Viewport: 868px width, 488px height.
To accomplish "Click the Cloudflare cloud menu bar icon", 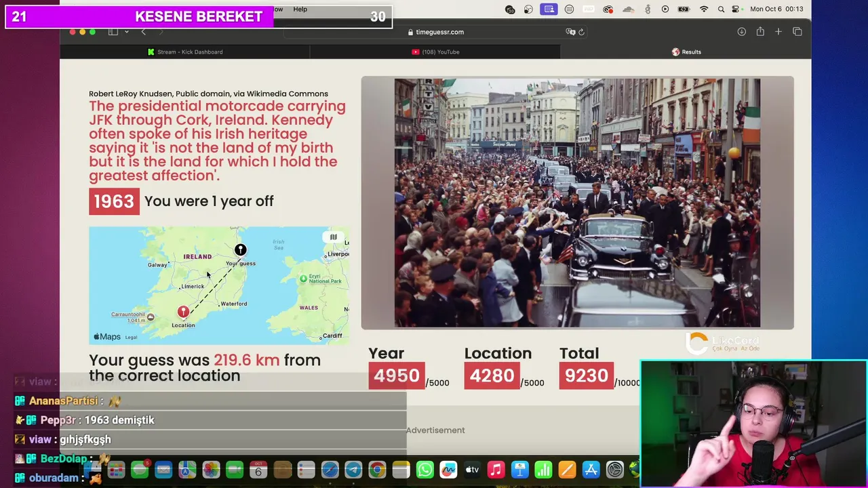I will pyautogui.click(x=629, y=9).
